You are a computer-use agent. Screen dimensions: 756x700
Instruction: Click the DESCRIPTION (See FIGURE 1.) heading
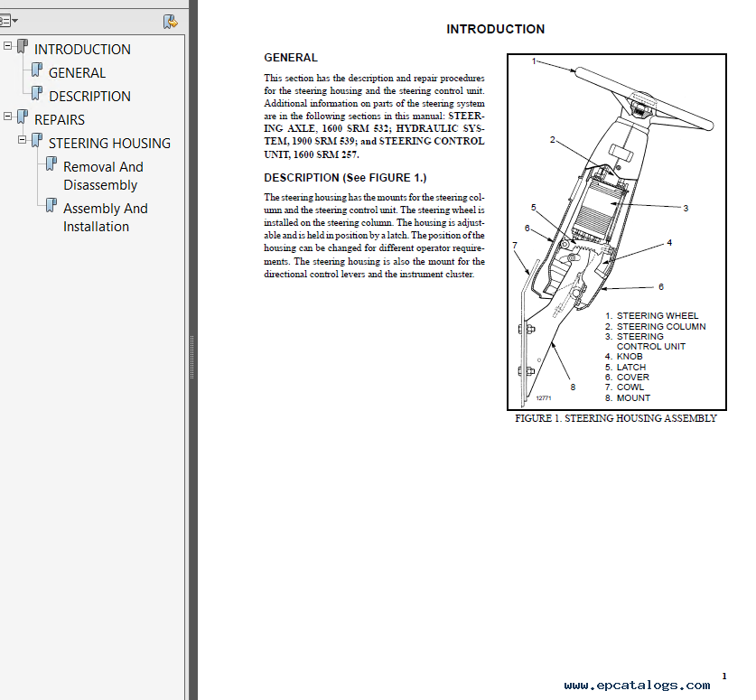pyautogui.click(x=345, y=177)
